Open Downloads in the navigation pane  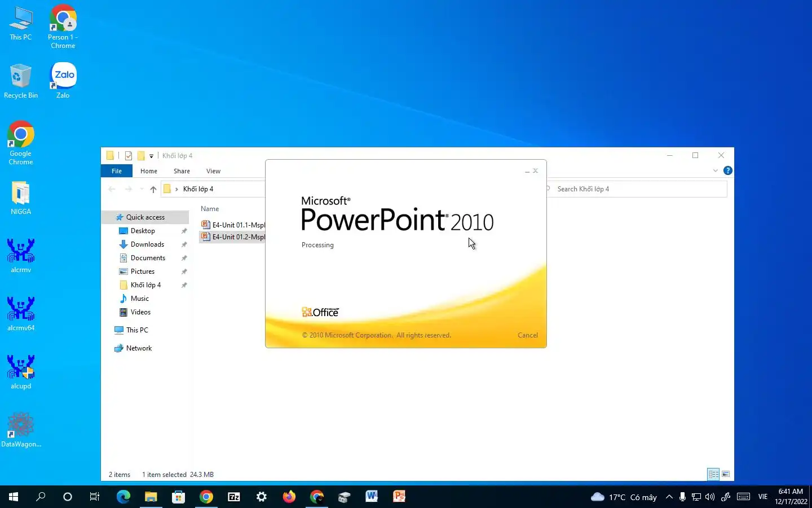click(147, 244)
